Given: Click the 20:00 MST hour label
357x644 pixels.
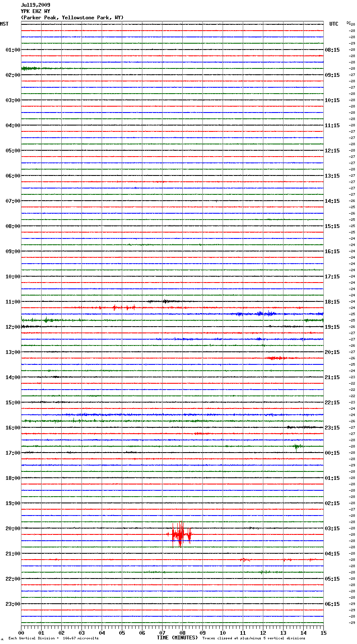Looking at the screenshot, I should (13, 529).
